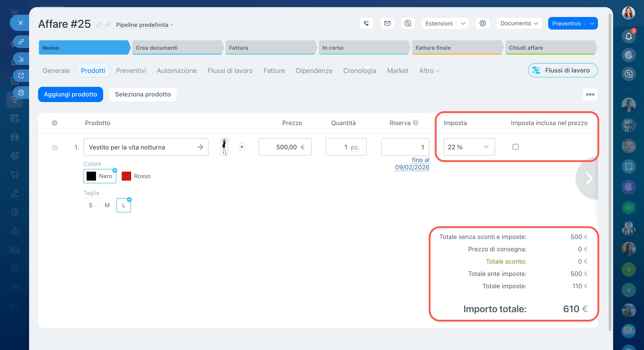This screenshot has height=350, width=644.
Task: Open the Cronologia tab
Action: tap(360, 70)
